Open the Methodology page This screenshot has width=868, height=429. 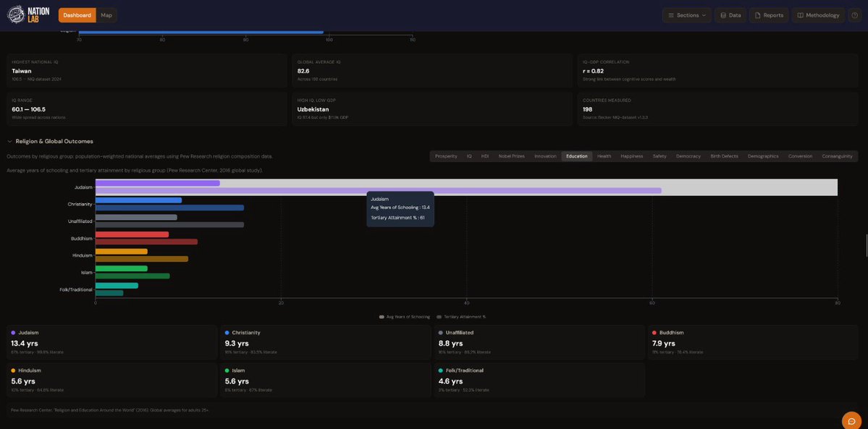click(x=818, y=15)
